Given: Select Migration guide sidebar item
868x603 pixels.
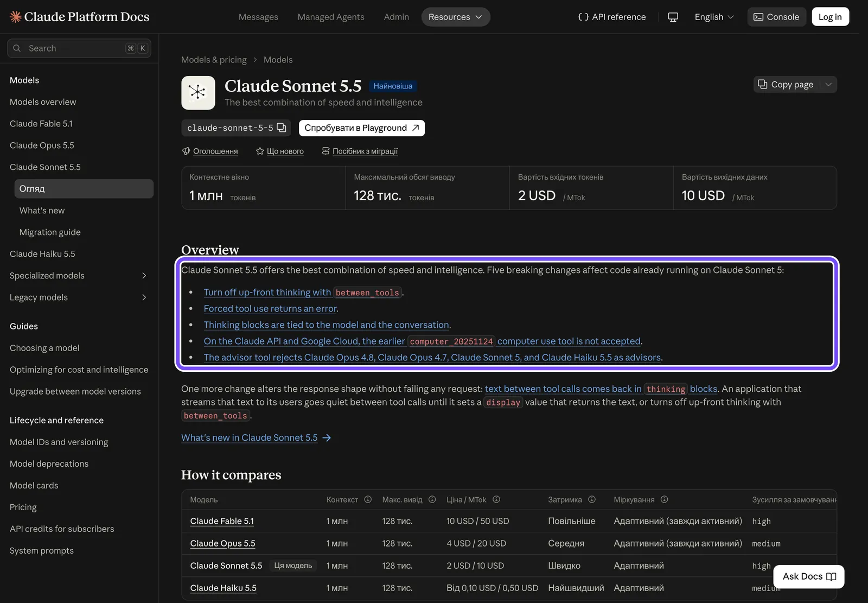Looking at the screenshot, I should 50,232.
